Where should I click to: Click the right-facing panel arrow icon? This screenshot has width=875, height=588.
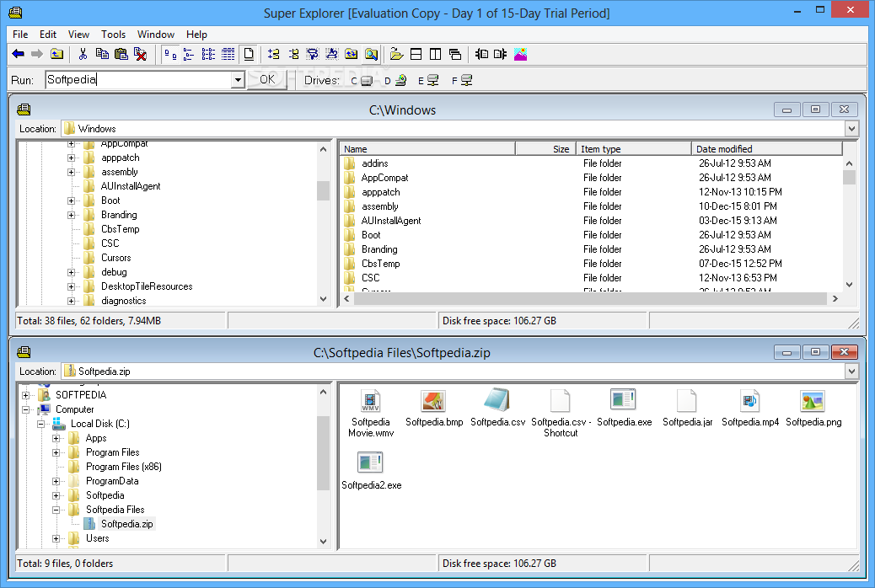[x=500, y=54]
